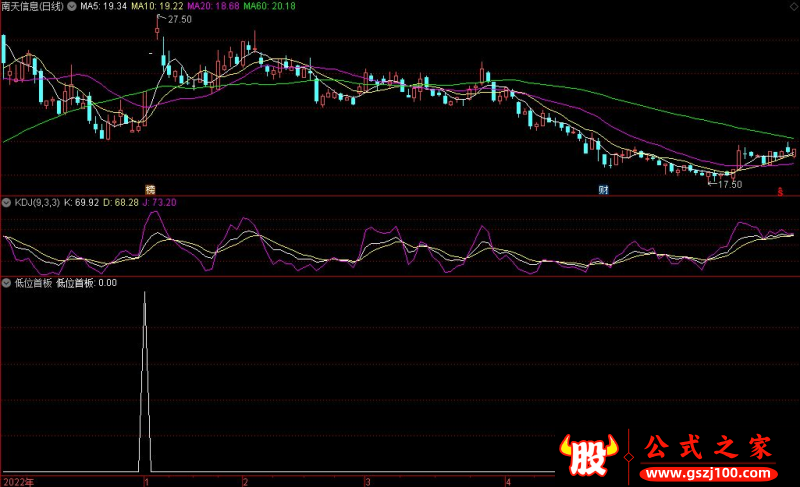The image size is (800, 487).
Task: Click the KDJ(9,3,3) indicator name
Action: tap(36, 202)
